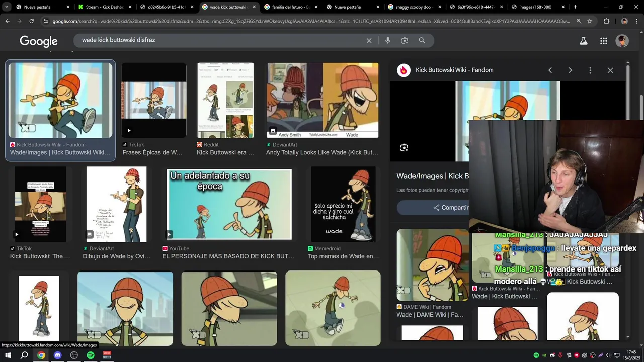Select the Un adelantado a su época thumbnail

coord(229,204)
